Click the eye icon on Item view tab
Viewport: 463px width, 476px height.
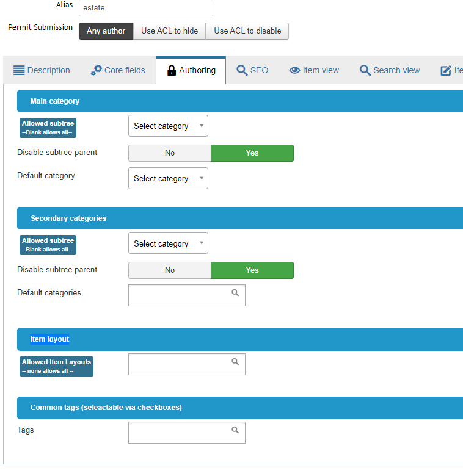[x=294, y=70]
